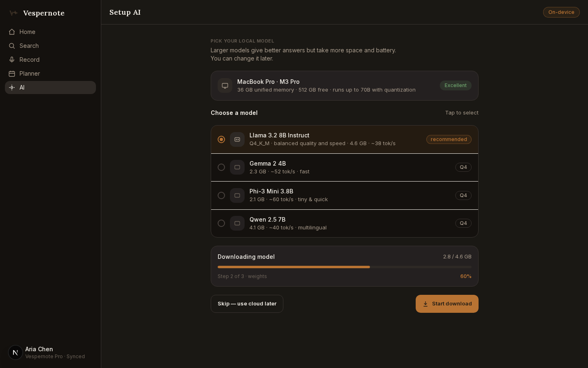Click the On-device badge in the header
The width and height of the screenshot is (588, 368).
pos(561,12)
